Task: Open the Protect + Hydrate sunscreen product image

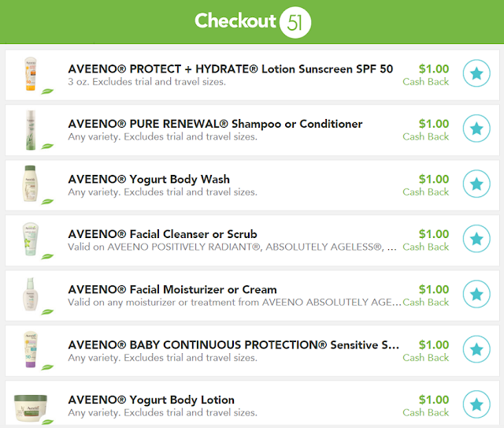Action: [x=31, y=73]
